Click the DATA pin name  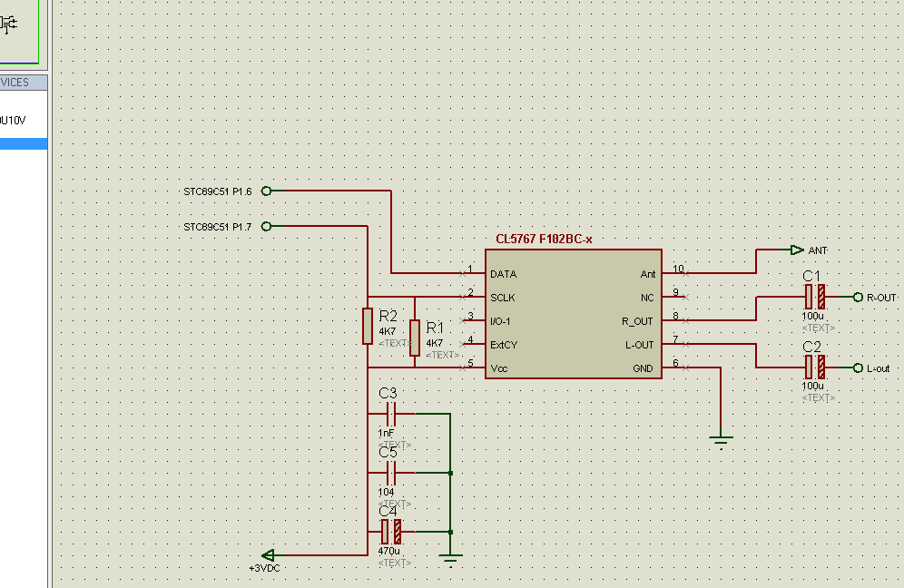pos(504,274)
